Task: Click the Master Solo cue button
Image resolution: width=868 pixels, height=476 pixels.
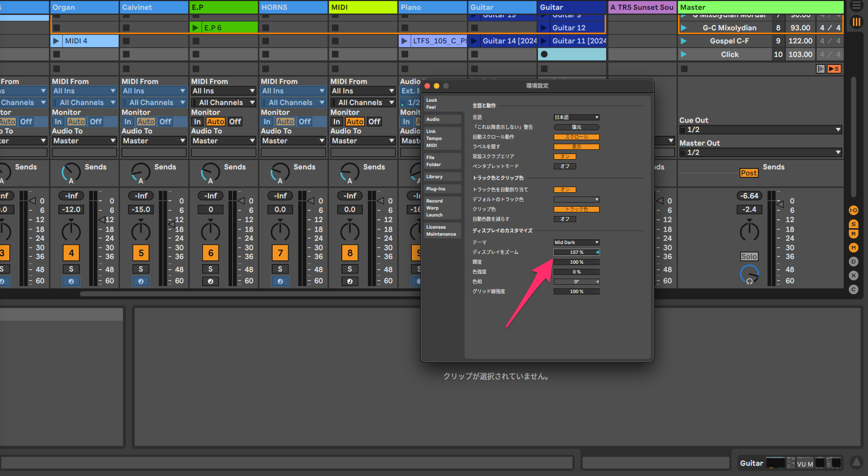Action: click(x=749, y=257)
